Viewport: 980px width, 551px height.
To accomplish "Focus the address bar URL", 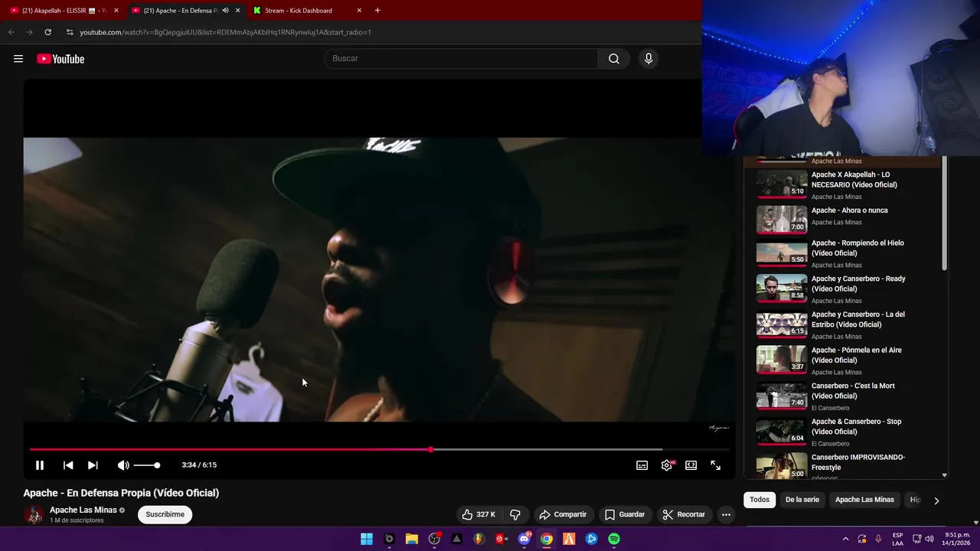I will (x=225, y=32).
